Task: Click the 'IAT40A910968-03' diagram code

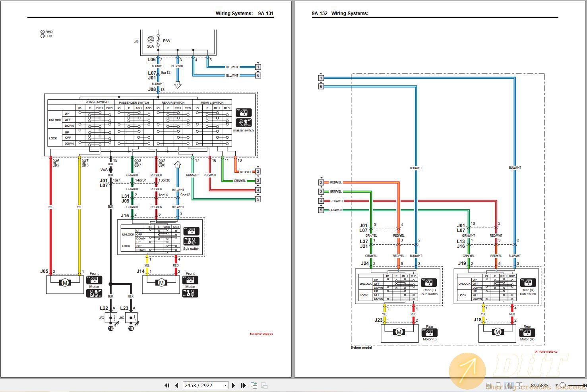Action: click(x=262, y=334)
